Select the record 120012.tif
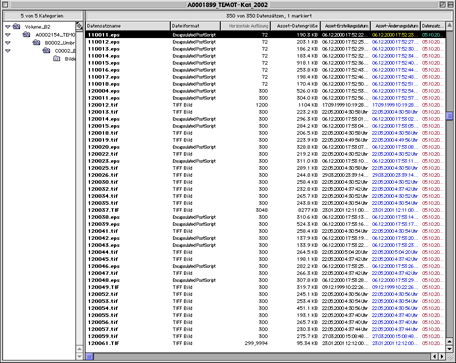Image resolution: width=456 pixels, height=363 pixels. [x=265, y=105]
